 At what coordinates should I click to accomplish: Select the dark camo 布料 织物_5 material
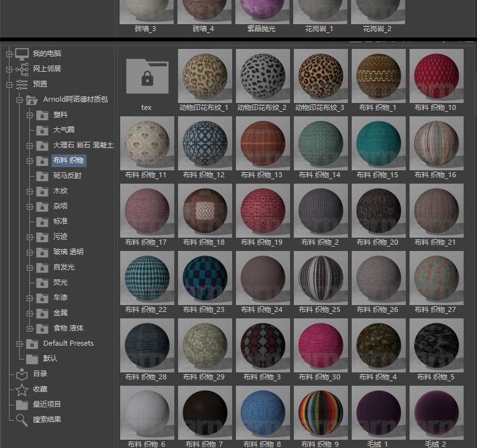[436, 346]
